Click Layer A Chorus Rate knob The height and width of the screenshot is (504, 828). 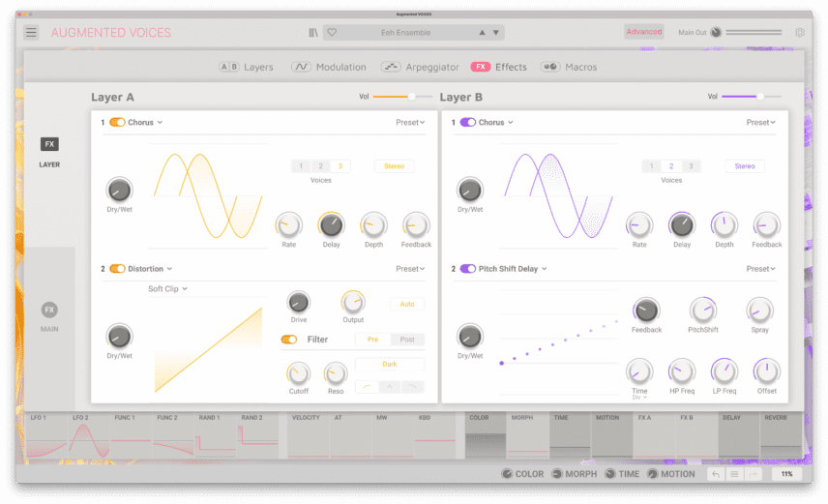pos(289,225)
